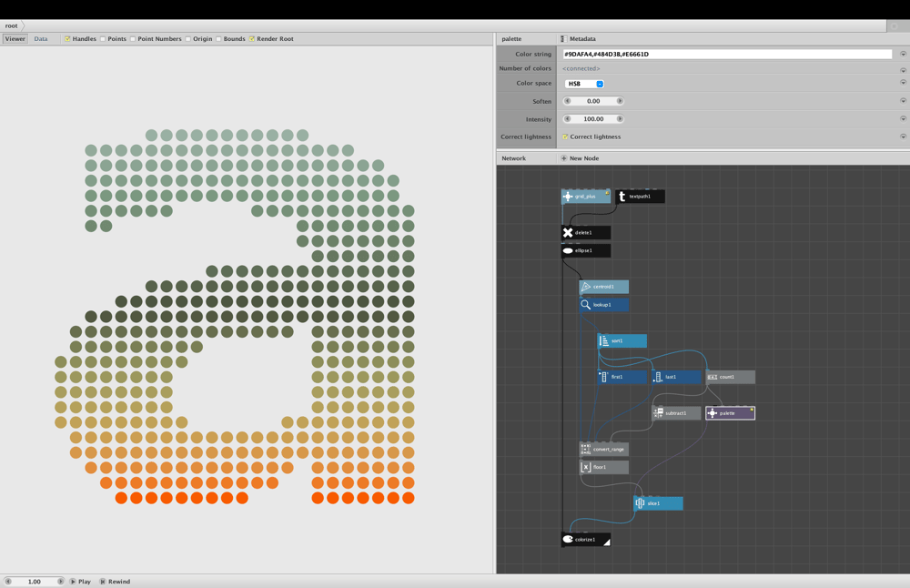Select the palette node in network
This screenshot has width=910, height=588.
tap(730, 413)
